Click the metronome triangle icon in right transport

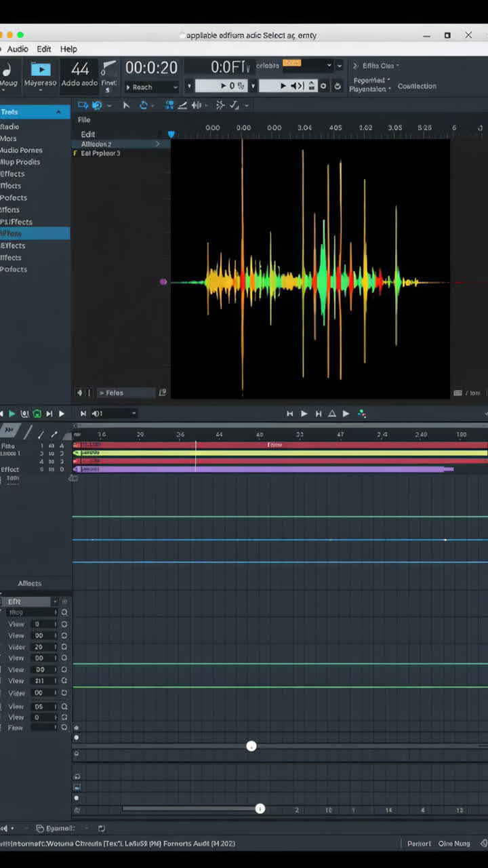332,414
